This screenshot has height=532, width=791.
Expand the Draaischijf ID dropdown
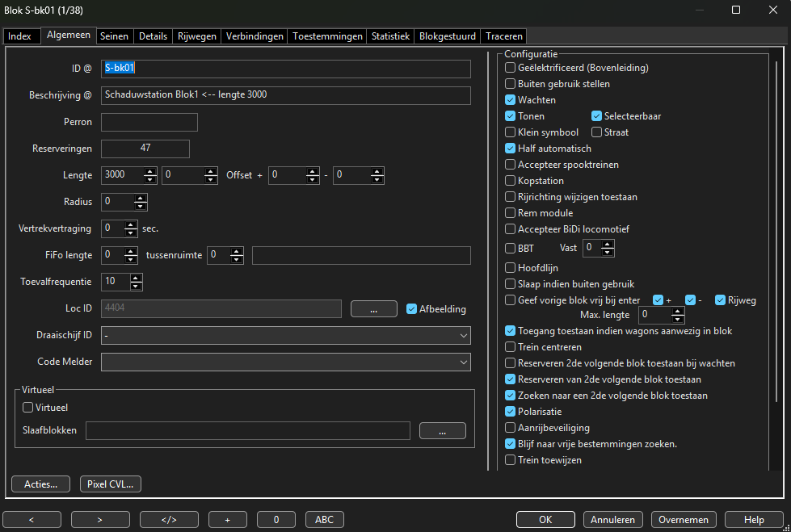point(463,335)
